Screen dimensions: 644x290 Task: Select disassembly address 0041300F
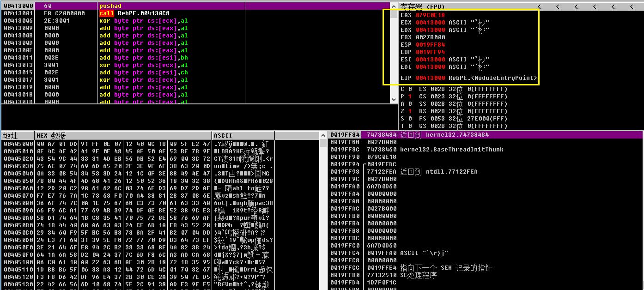point(18,50)
